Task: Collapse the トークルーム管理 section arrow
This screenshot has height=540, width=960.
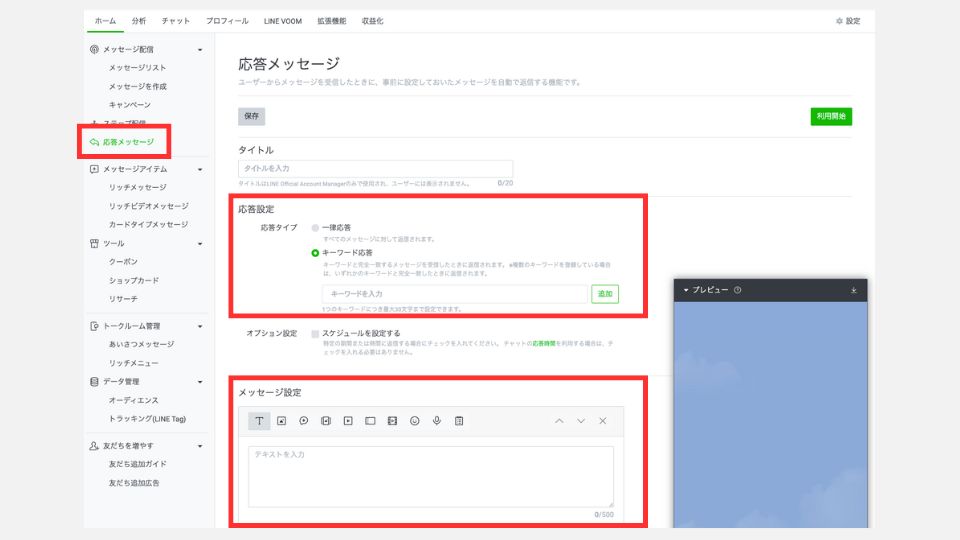Action: click(x=200, y=327)
